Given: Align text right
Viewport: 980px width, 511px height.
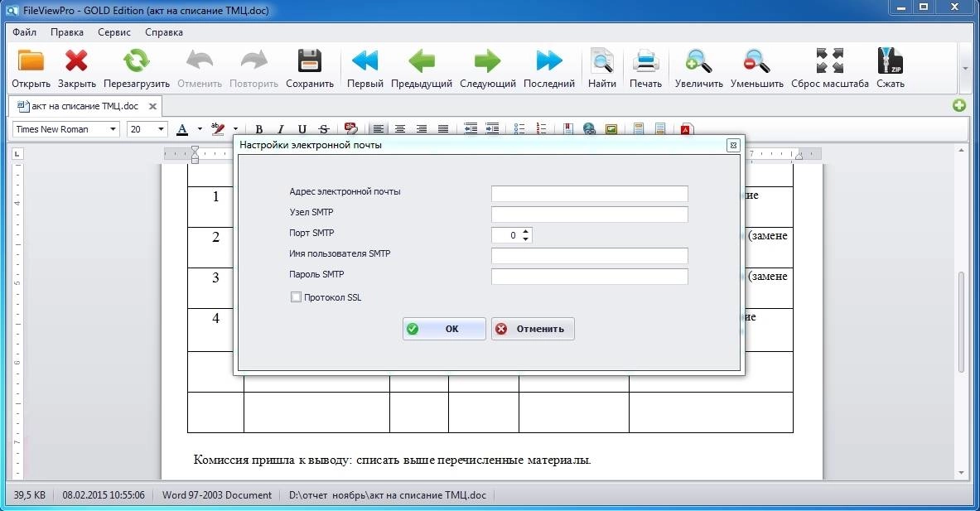Looking at the screenshot, I should click(422, 129).
